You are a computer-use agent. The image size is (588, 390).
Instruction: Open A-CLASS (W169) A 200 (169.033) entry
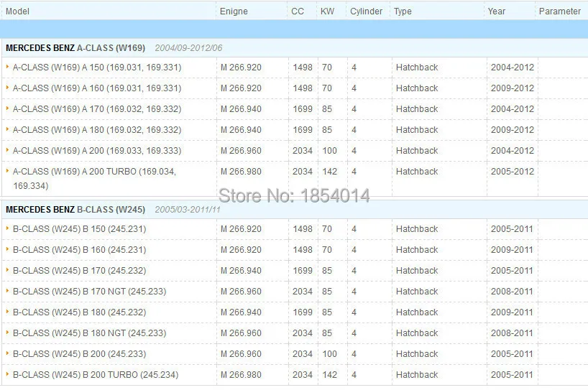pos(97,151)
